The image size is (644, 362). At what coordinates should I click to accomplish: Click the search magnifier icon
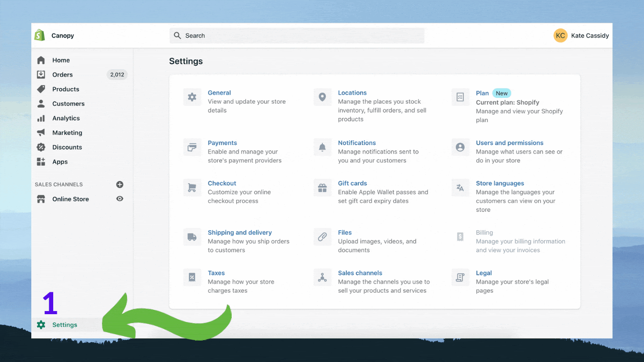click(x=178, y=35)
